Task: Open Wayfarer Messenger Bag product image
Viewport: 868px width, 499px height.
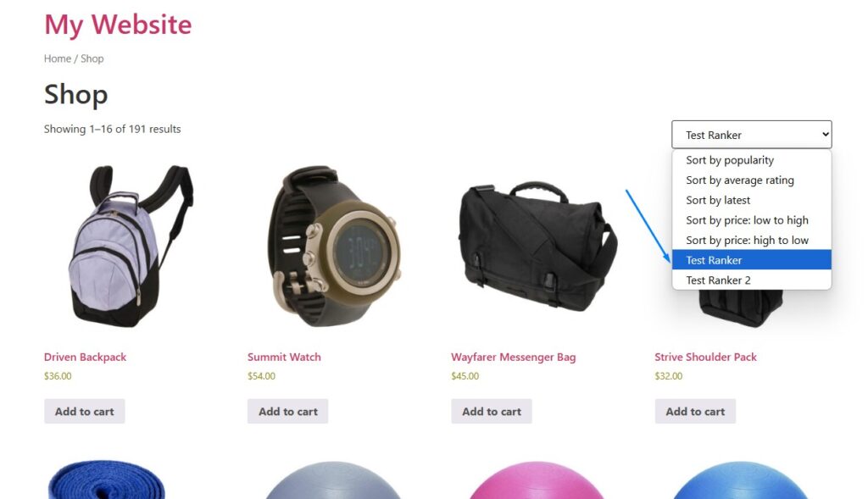Action: (537, 247)
